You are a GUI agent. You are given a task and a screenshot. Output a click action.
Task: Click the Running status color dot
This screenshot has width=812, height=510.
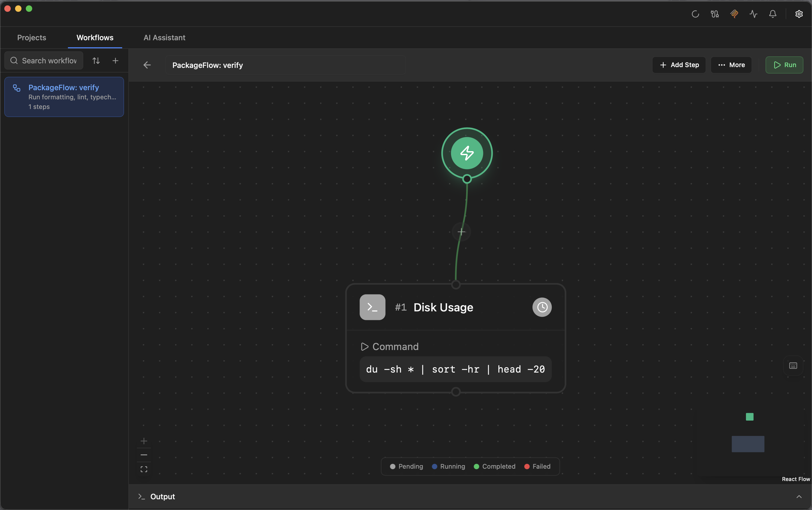click(435, 467)
